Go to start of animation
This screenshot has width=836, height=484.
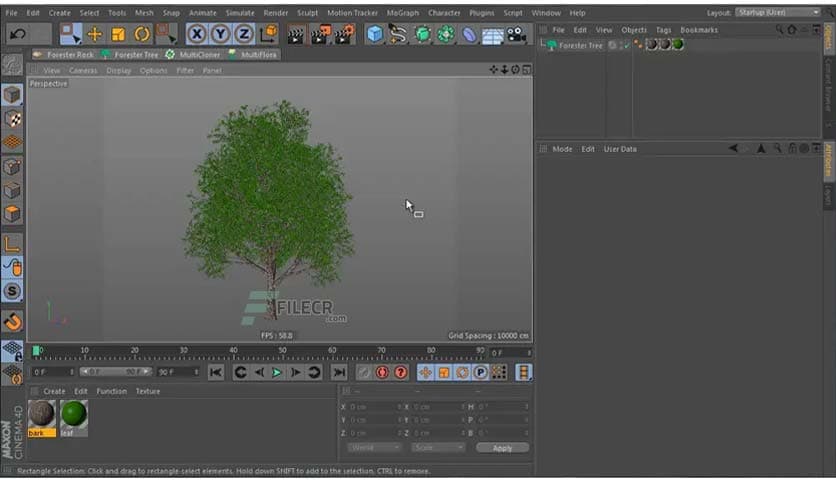(x=215, y=373)
